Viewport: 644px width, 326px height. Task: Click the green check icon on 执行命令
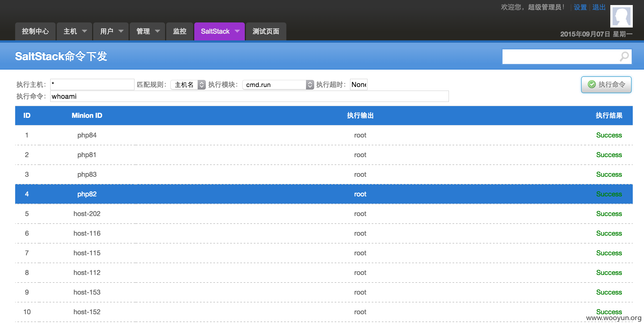click(592, 84)
